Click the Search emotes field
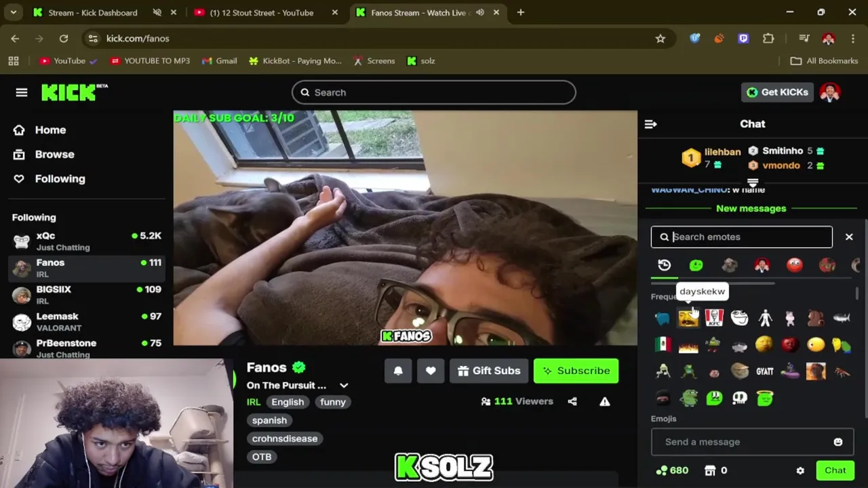868x488 pixels. point(741,237)
